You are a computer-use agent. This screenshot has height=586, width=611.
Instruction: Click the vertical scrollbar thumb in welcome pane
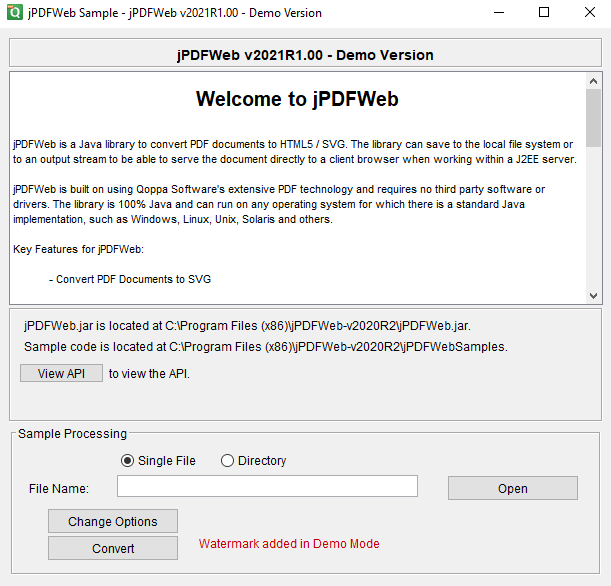(593, 118)
